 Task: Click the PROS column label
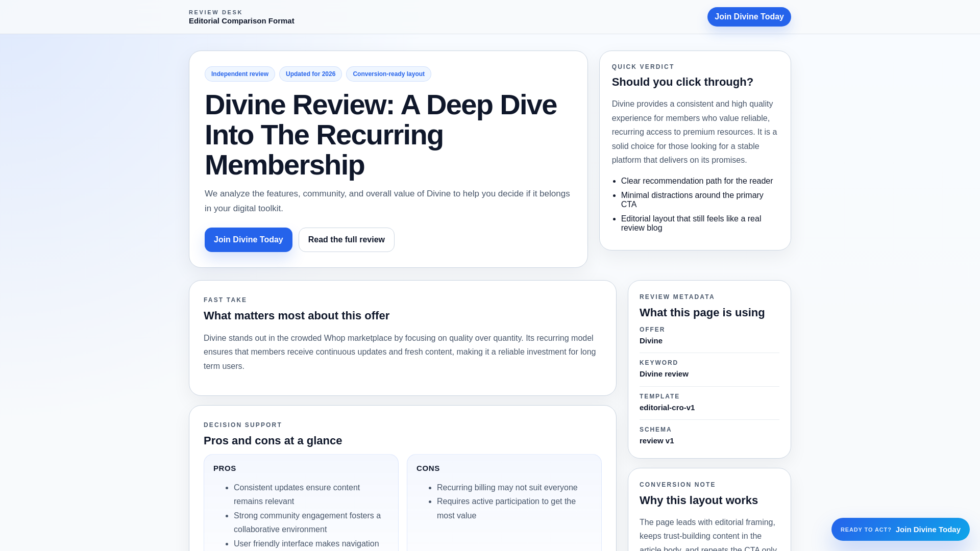(225, 468)
